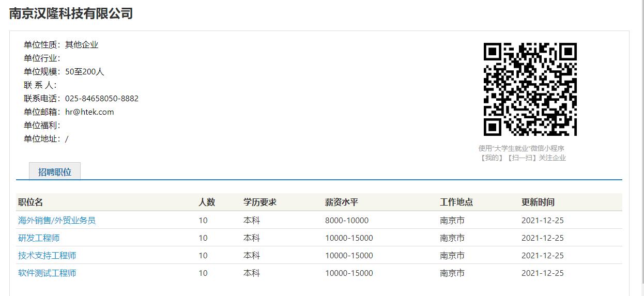Viewport: 644px width, 296px height.
Task: Open the 软件测试工程师 job posting
Action: (x=47, y=273)
